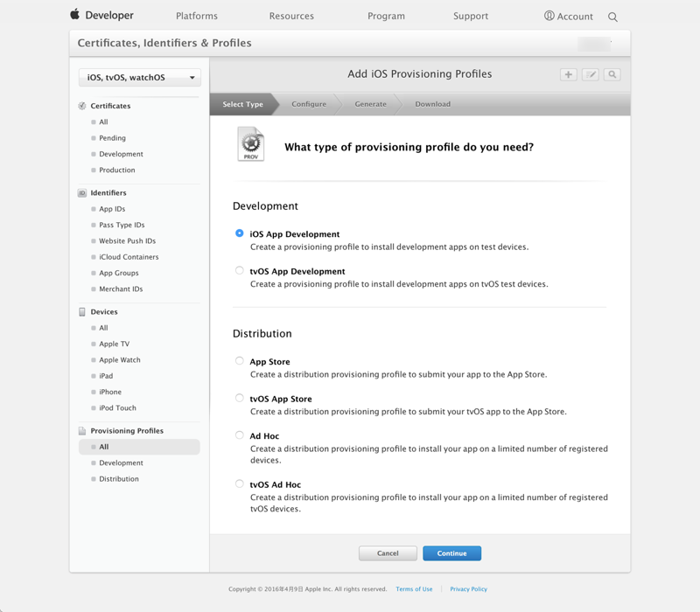Open the Terms of Use link
This screenshot has width=700, height=612.
click(x=414, y=589)
